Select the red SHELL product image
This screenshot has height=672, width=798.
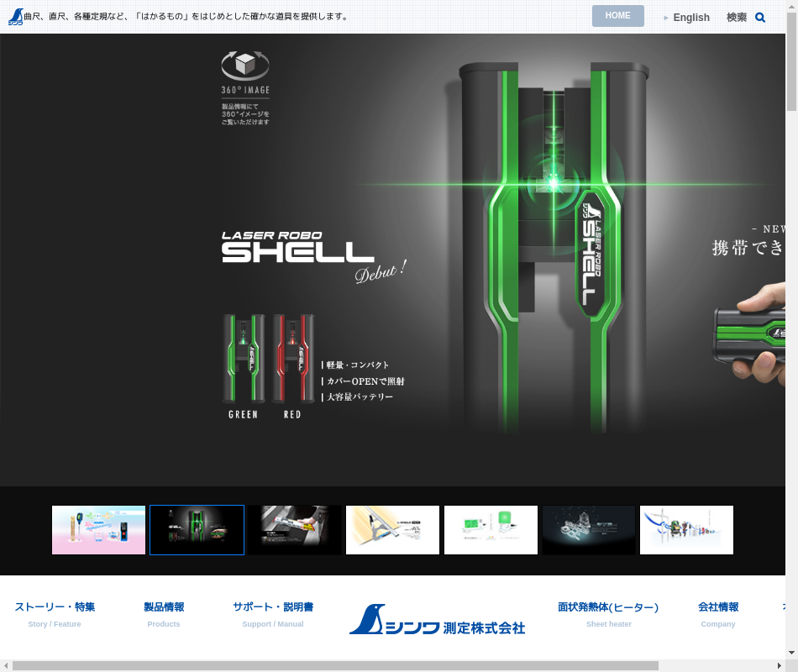(x=292, y=360)
